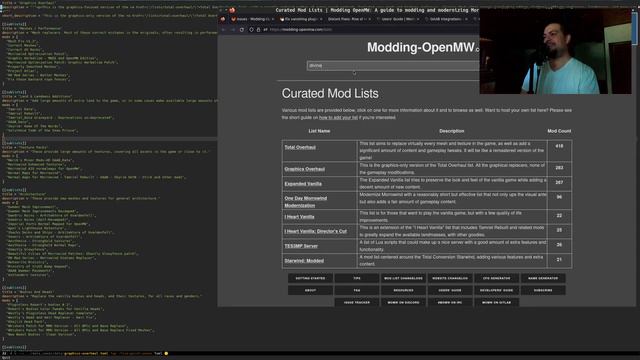Click the 'Description' column header
This screenshot has width=640, height=360.
pos(451,131)
